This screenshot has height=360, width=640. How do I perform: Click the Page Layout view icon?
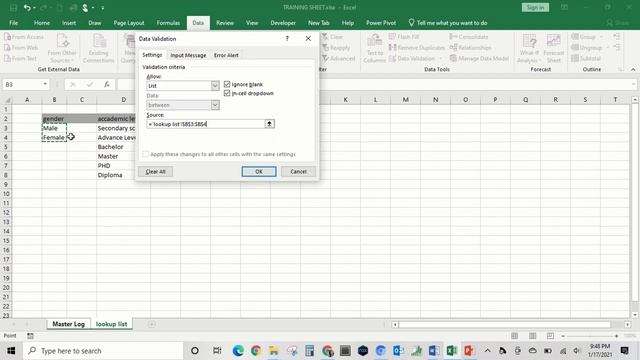[x=532, y=336]
